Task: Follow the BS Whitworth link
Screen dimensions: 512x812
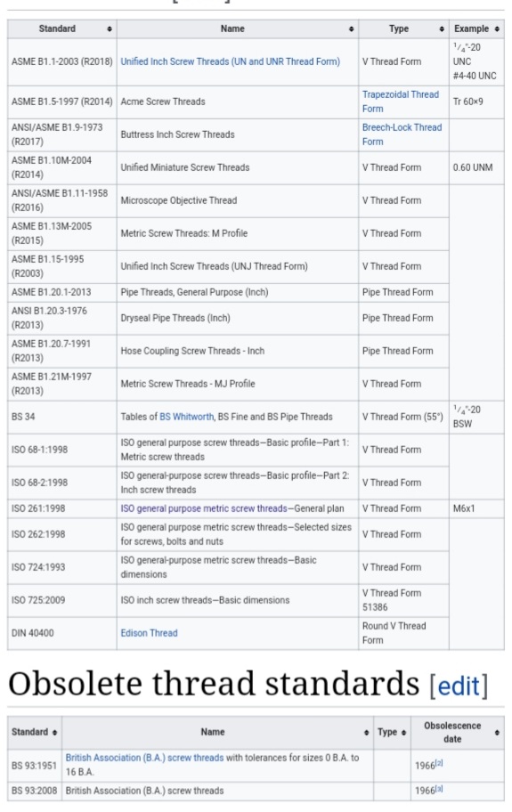Action: tap(186, 417)
